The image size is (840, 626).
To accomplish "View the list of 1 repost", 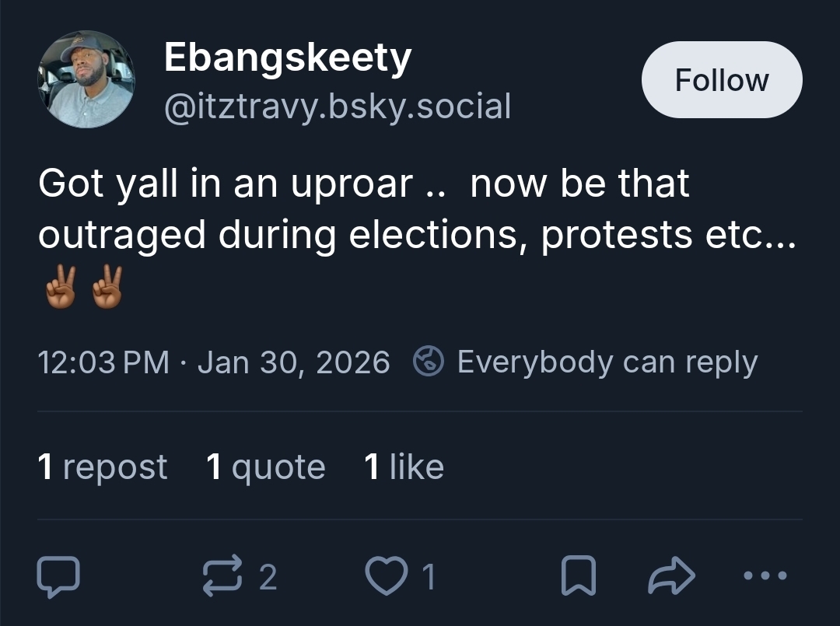I will point(103,467).
